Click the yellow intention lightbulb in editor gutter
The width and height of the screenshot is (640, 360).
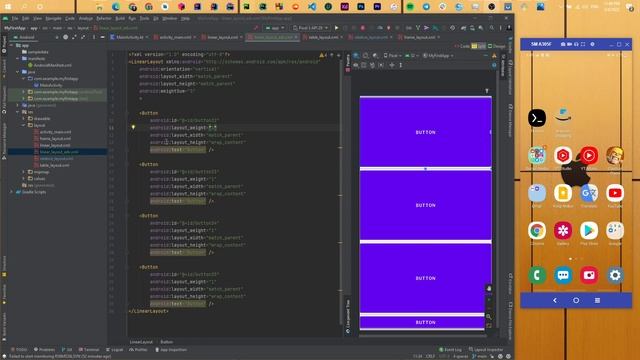(133, 127)
